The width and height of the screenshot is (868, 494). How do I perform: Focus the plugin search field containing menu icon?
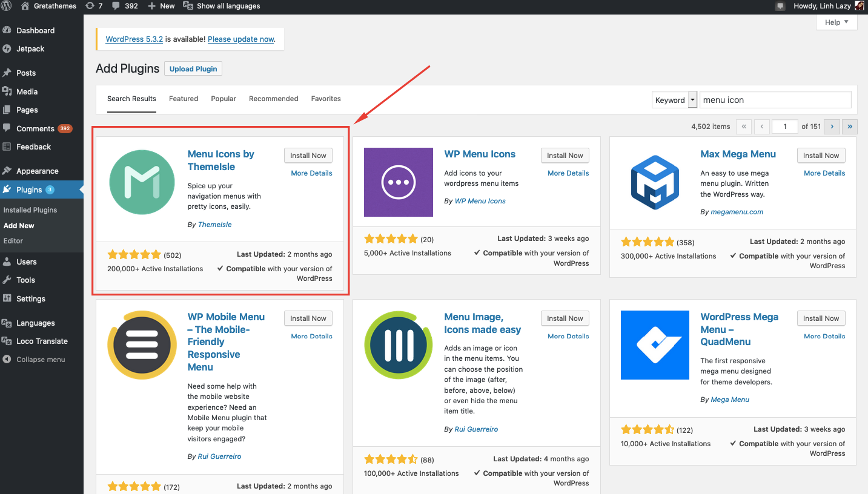(775, 100)
